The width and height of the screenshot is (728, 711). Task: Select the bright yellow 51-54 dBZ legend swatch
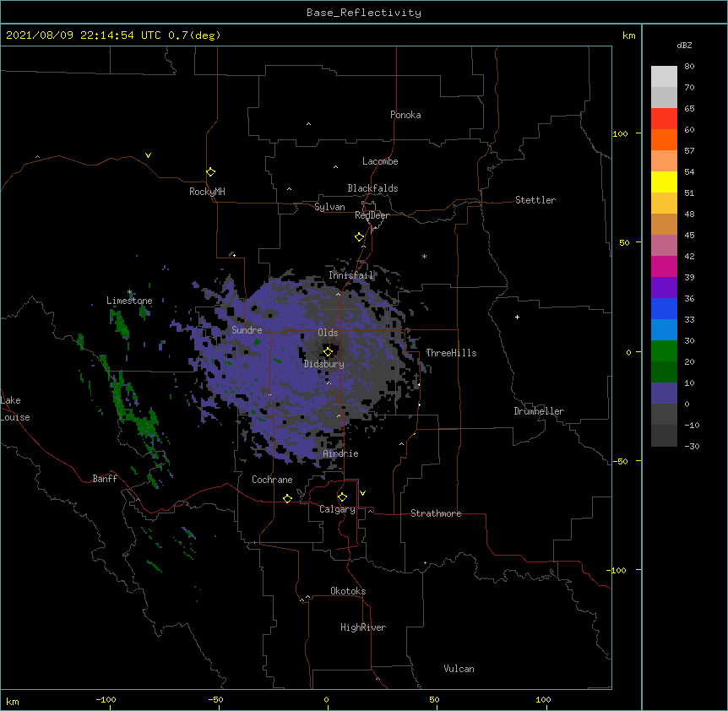click(664, 182)
